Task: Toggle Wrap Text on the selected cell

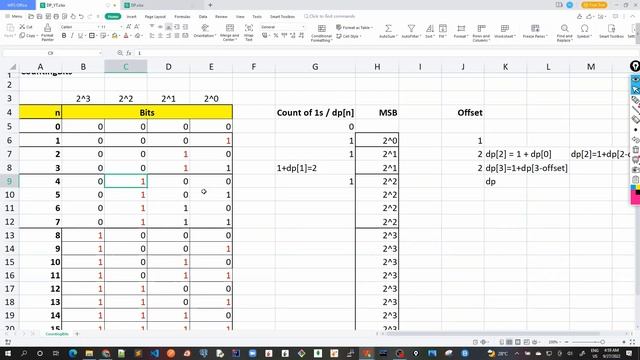Action: tap(249, 32)
